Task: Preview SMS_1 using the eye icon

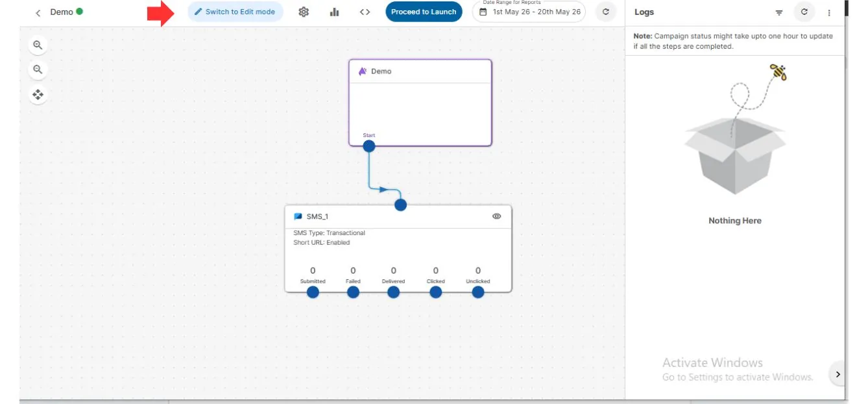Action: tap(497, 216)
